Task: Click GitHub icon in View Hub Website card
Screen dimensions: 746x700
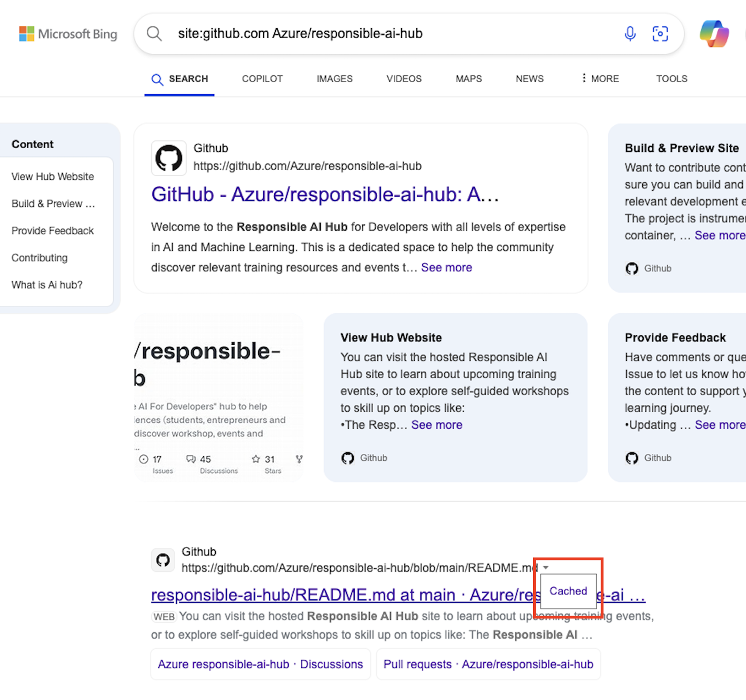Action: [347, 458]
